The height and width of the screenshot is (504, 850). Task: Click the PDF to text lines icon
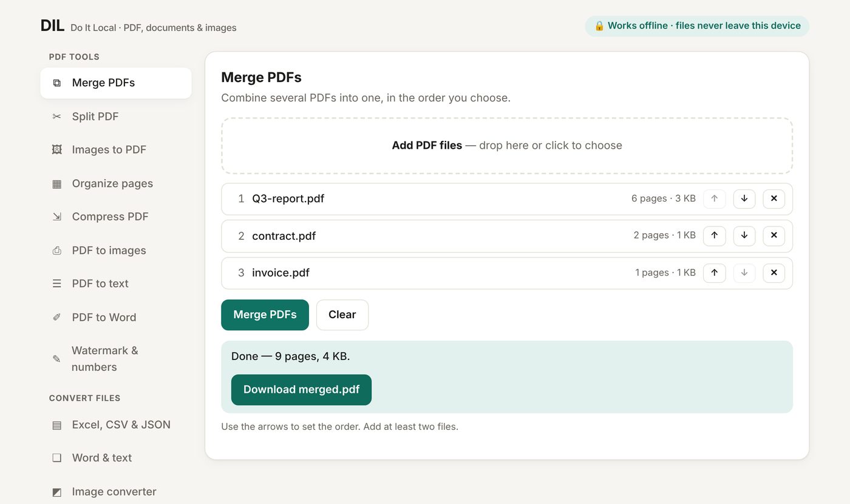click(x=57, y=284)
